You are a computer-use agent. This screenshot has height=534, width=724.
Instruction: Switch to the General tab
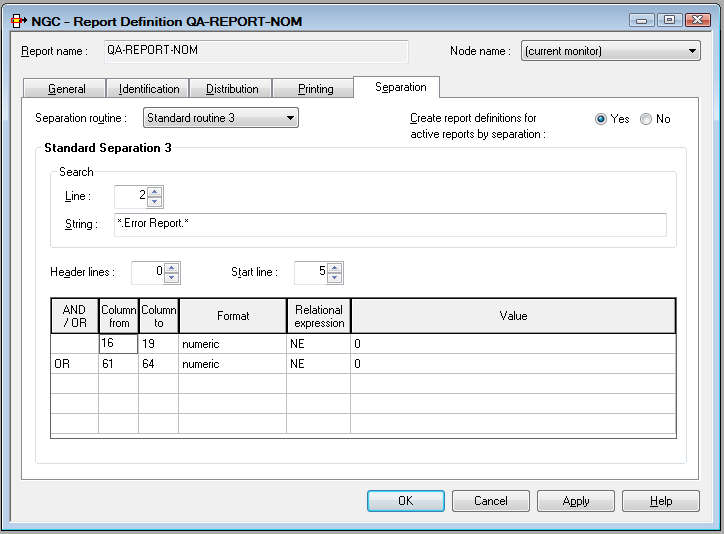tap(67, 89)
